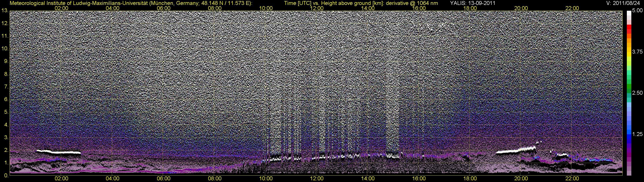
Task: Click the Meteorological Institute title text
Action: 131,3
